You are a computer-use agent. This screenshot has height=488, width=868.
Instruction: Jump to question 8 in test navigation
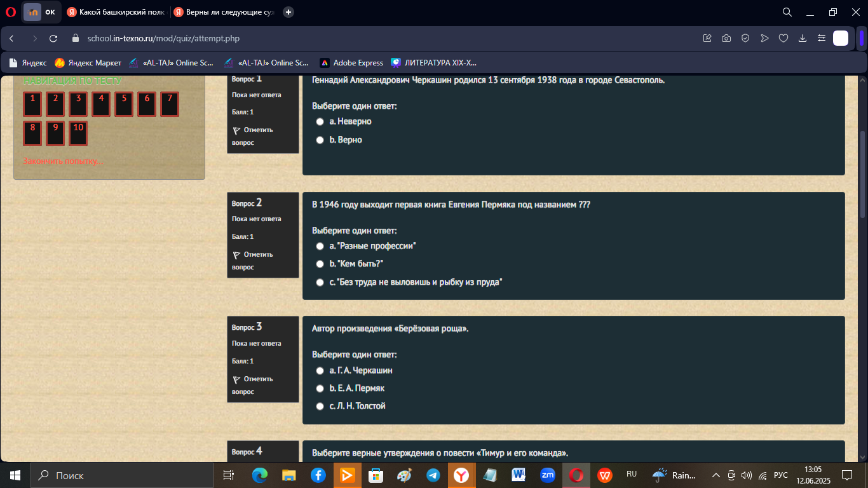click(x=32, y=133)
